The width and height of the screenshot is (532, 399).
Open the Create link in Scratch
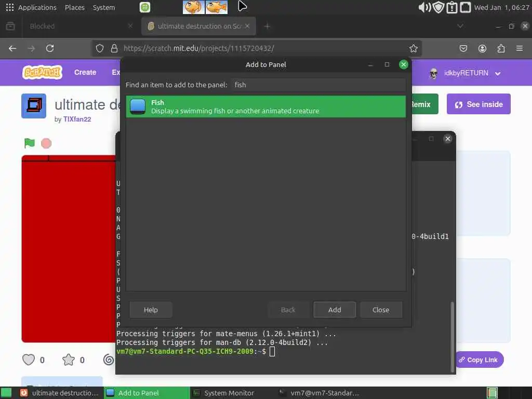(x=85, y=72)
